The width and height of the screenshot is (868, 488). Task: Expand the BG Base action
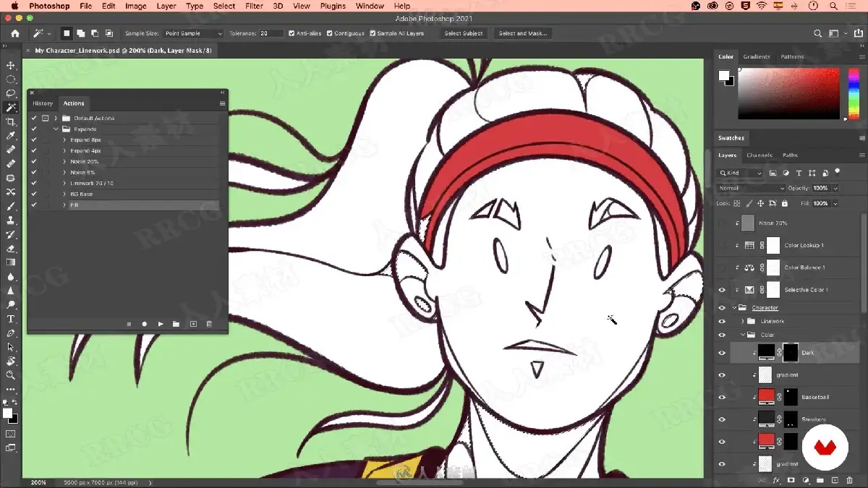pyautogui.click(x=64, y=194)
